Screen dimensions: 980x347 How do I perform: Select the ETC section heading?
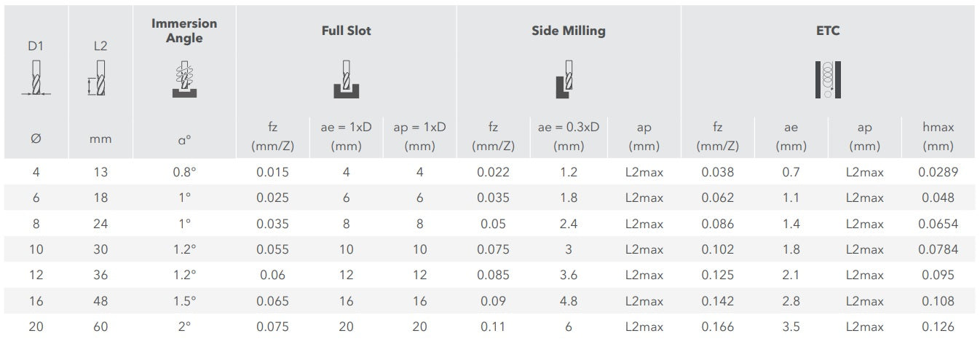pyautogui.click(x=828, y=31)
